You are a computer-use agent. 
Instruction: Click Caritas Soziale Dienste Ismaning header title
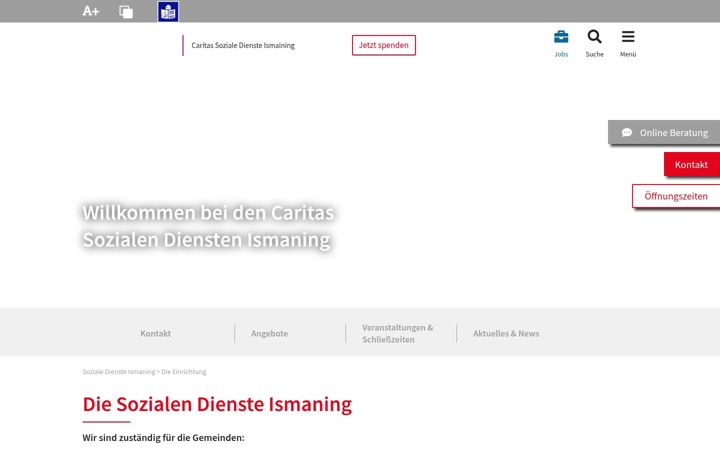point(243,45)
